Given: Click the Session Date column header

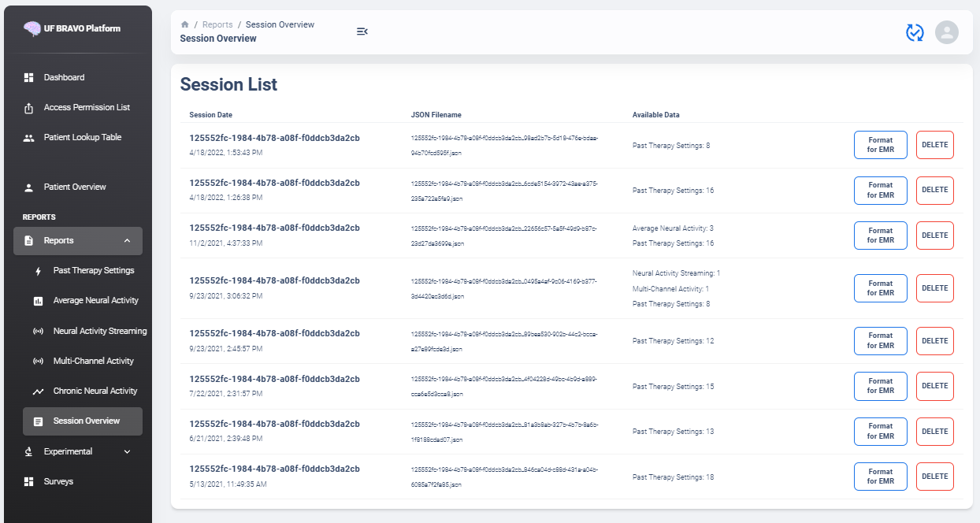Looking at the screenshot, I should pos(210,115).
